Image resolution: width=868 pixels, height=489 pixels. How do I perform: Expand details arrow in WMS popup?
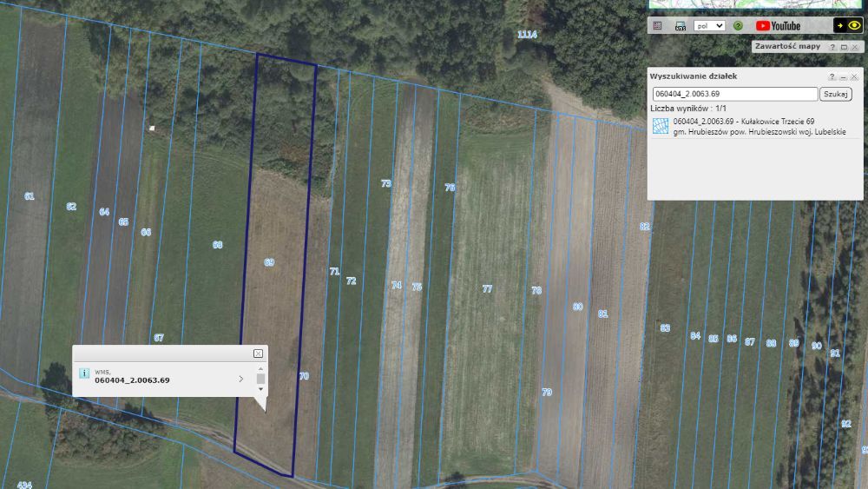point(240,379)
